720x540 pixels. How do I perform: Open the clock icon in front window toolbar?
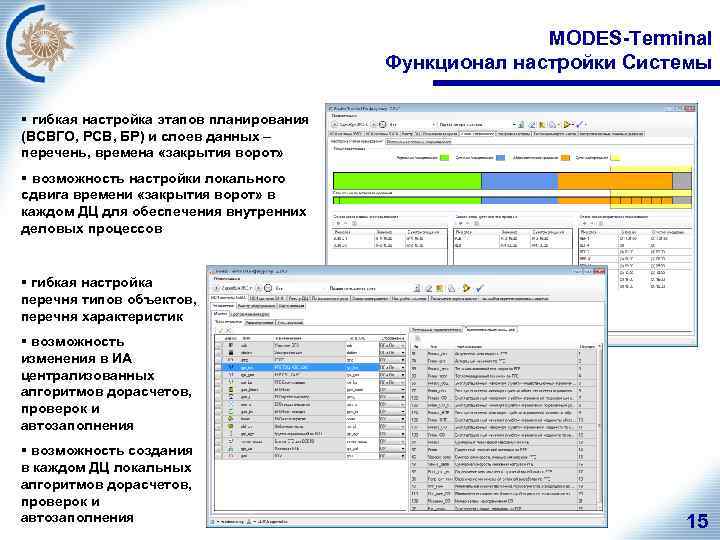[268, 288]
